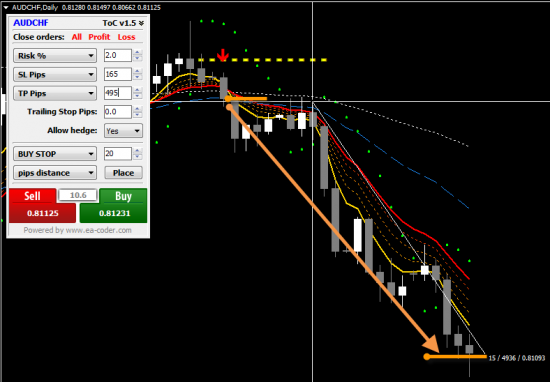This screenshot has width=550, height=382.
Task: Open the www.ea-coder.com link
Action: click(x=98, y=230)
